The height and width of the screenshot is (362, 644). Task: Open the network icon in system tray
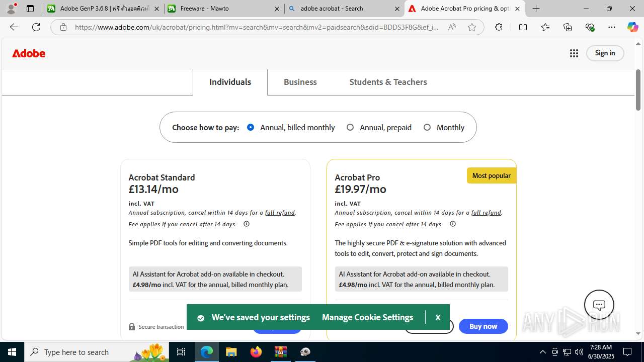[567, 352]
